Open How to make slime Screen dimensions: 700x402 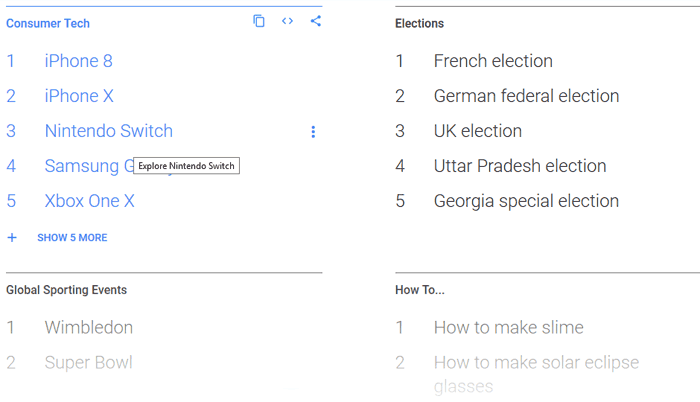(508, 327)
